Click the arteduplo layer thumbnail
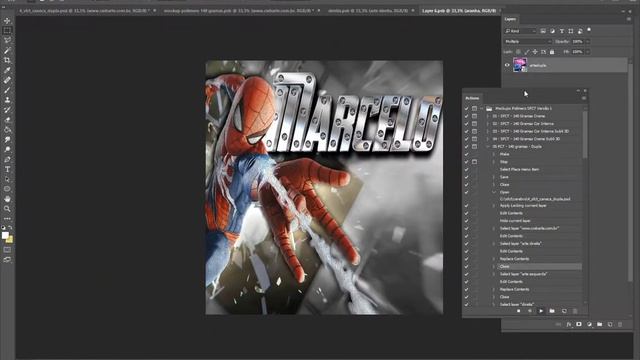The image size is (640, 360). 520,65
